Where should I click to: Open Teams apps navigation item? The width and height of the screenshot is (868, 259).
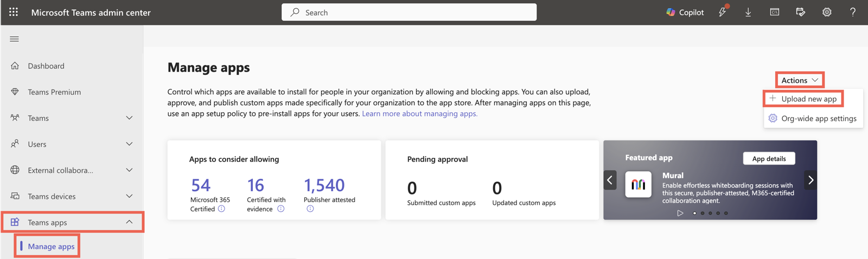[x=72, y=222]
